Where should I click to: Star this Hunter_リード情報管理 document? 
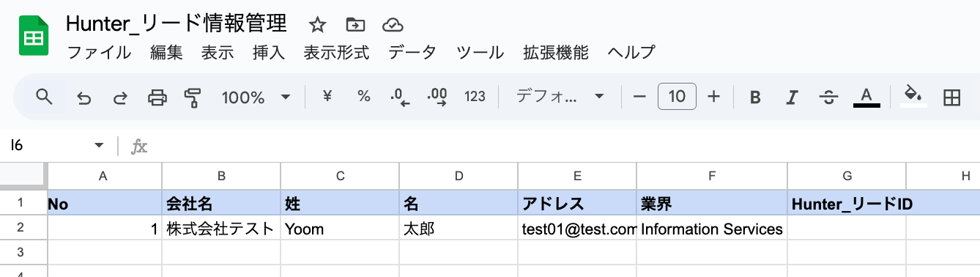point(317,25)
